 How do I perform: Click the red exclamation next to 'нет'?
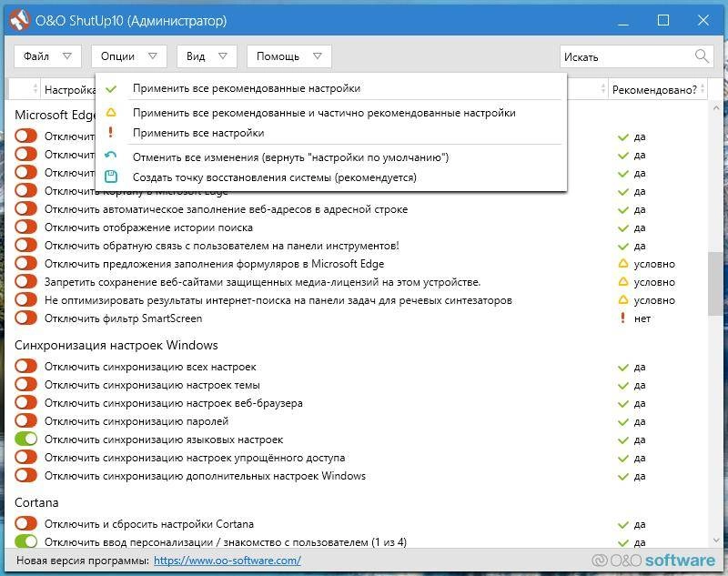click(x=622, y=318)
